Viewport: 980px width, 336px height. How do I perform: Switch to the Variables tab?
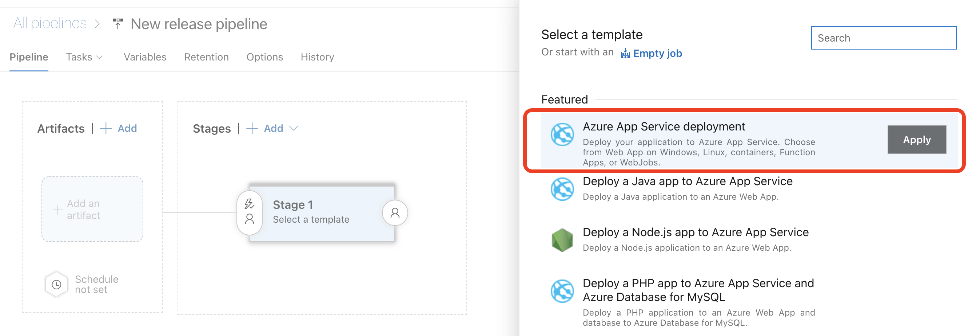pyautogui.click(x=145, y=57)
